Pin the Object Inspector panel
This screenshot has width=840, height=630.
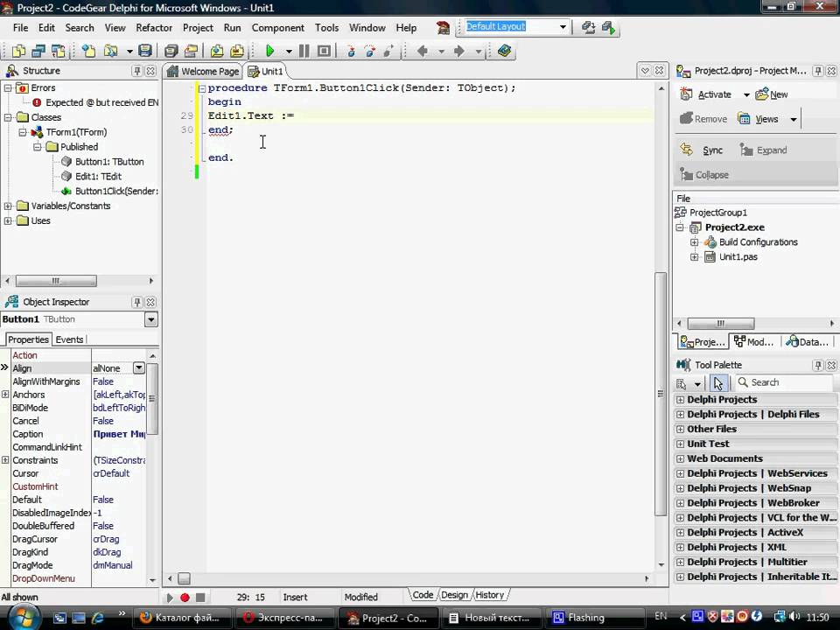click(137, 302)
